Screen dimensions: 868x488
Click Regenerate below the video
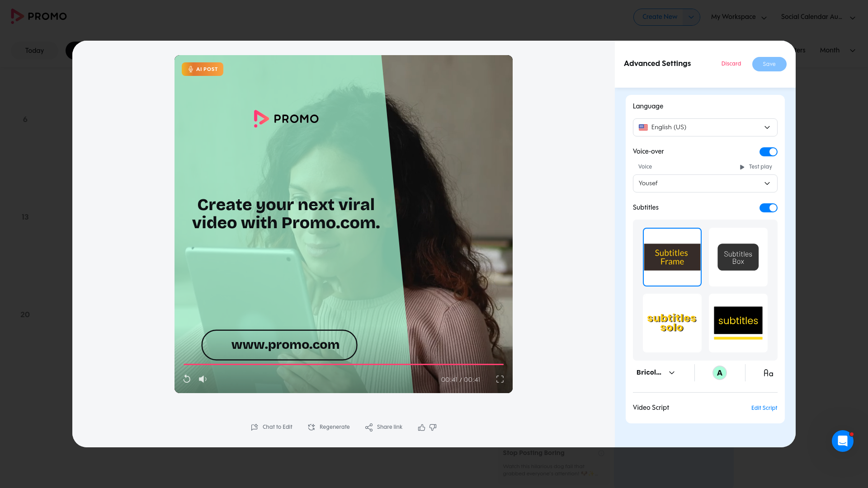[x=329, y=427]
